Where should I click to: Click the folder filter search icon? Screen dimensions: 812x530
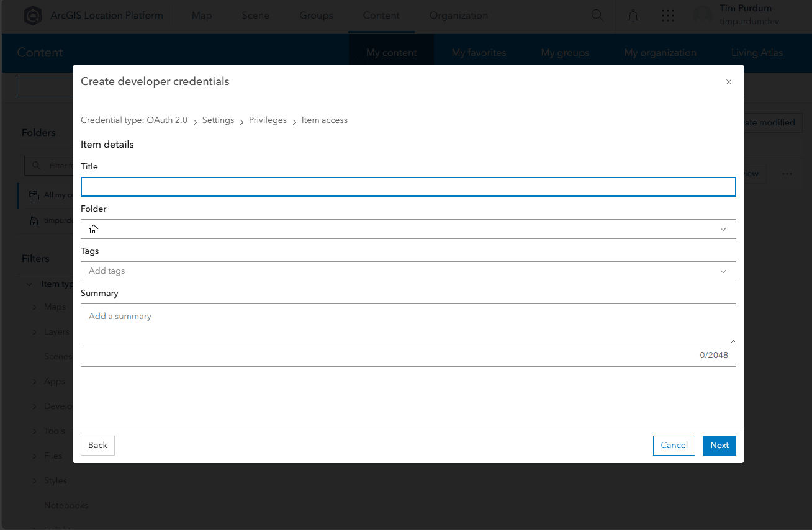click(x=37, y=166)
